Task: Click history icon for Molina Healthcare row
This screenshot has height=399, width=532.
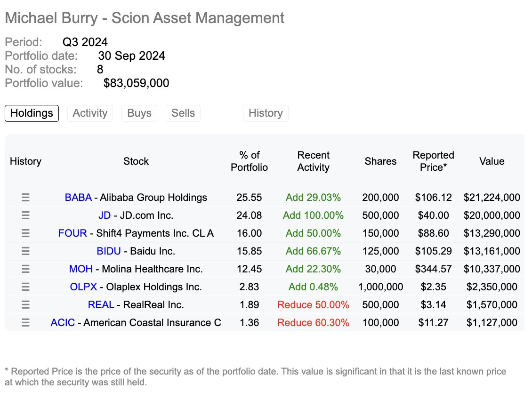Action: coord(25,269)
